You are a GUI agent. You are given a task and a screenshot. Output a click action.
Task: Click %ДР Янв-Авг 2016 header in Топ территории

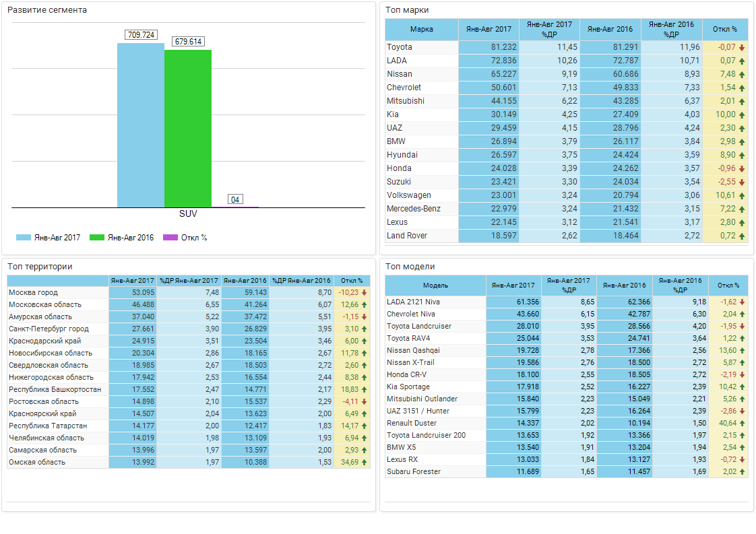301,281
